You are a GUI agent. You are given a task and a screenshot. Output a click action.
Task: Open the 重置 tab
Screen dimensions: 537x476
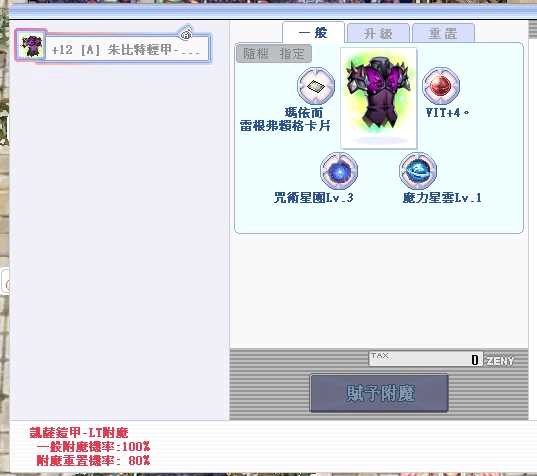click(x=443, y=34)
